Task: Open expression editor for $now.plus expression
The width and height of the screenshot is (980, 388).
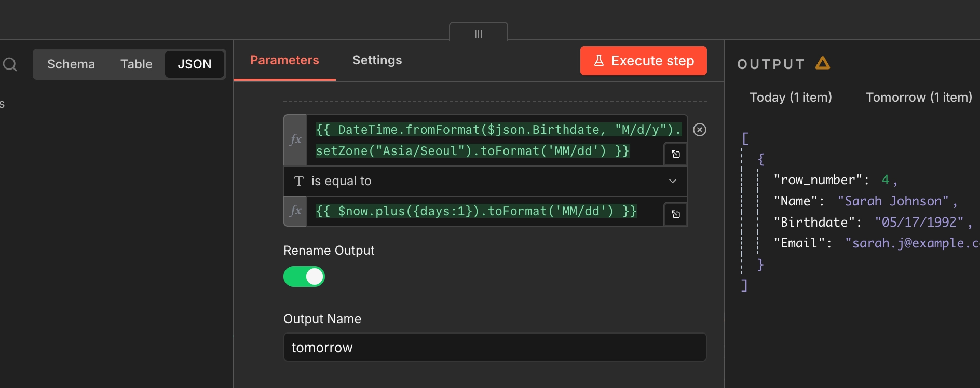Action: pyautogui.click(x=676, y=214)
